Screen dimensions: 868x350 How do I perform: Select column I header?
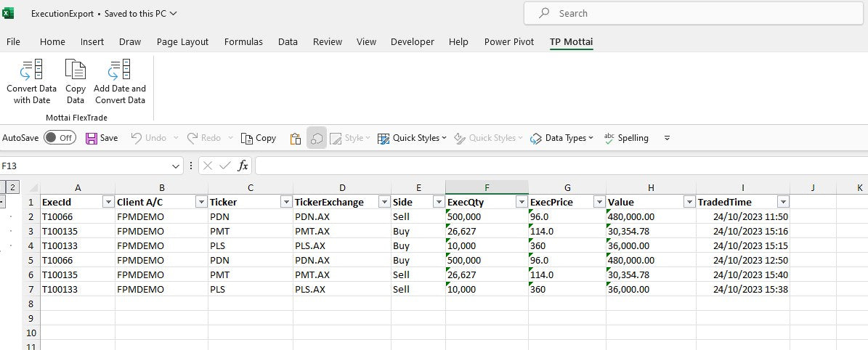(x=743, y=188)
